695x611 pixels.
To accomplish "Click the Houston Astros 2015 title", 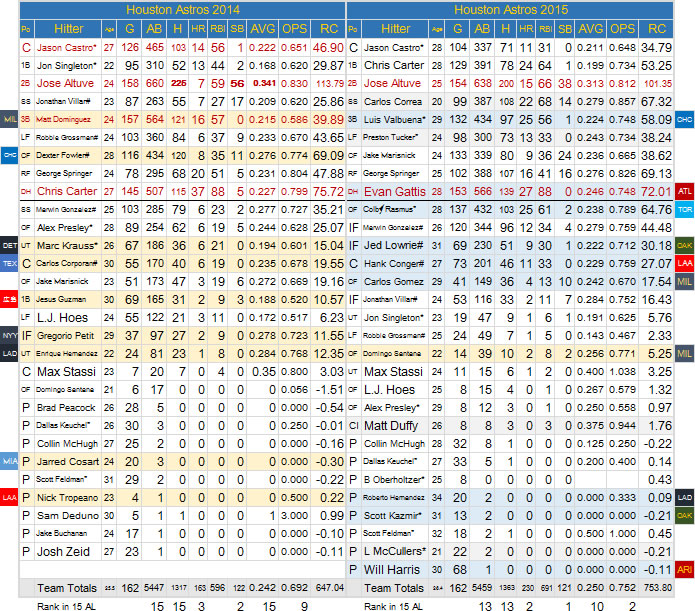I will pyautogui.click(x=511, y=10).
